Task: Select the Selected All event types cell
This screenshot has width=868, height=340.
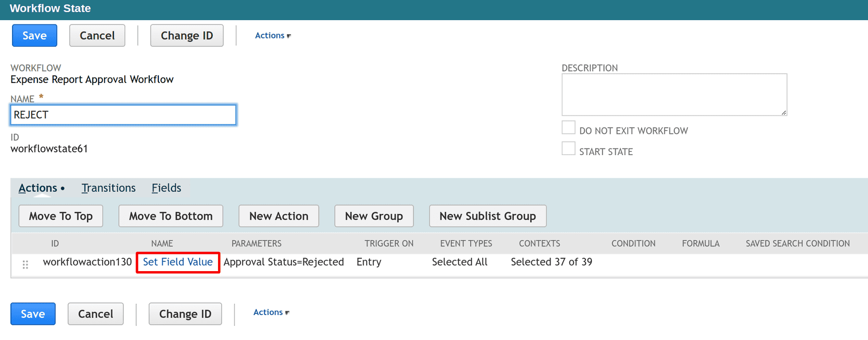Action: 459,262
